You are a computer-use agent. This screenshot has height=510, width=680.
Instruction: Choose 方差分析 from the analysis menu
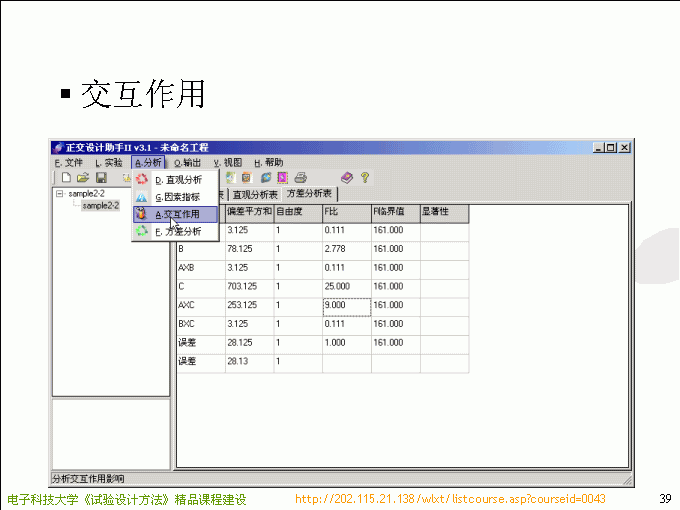click(178, 231)
